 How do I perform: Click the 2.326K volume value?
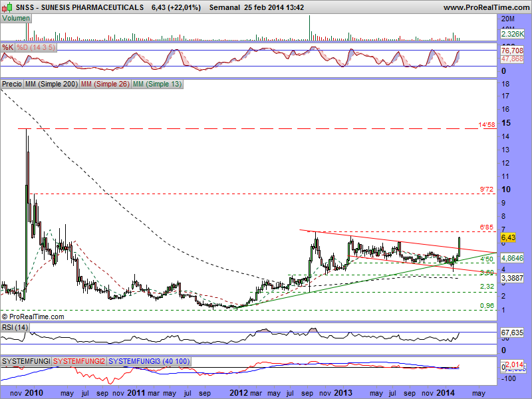512,34
